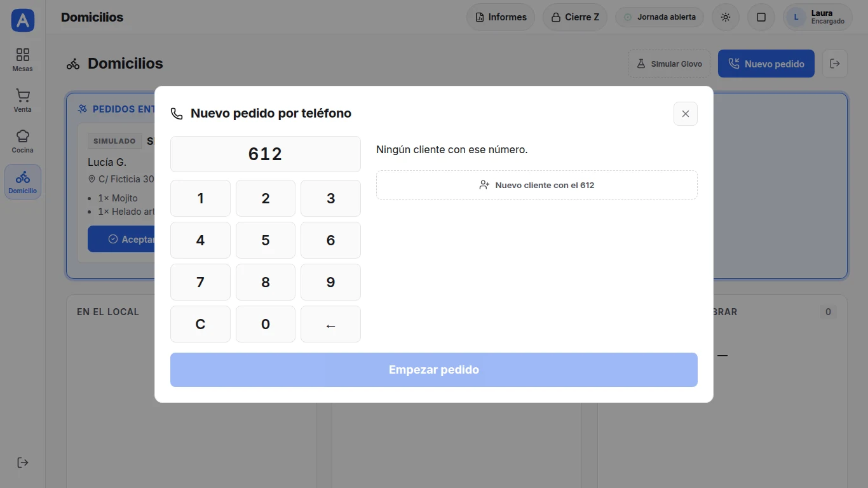Tap digit 4 on the keypad
The height and width of the screenshot is (488, 868).
(200, 240)
